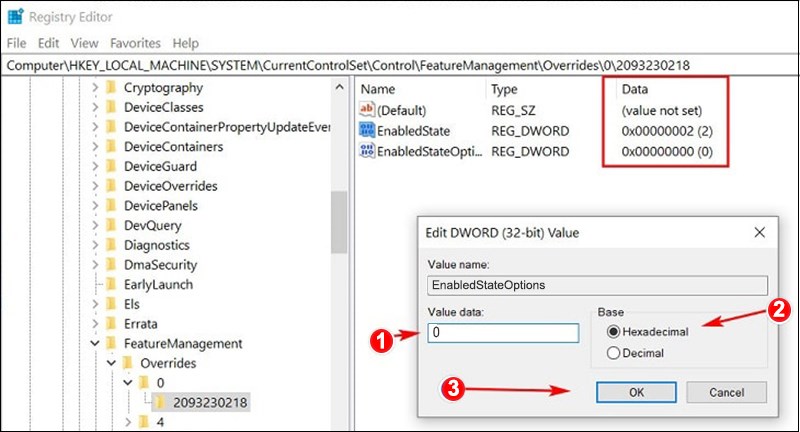Collapse the Overrides key
Image resolution: width=800 pixels, height=432 pixels.
pos(111,363)
